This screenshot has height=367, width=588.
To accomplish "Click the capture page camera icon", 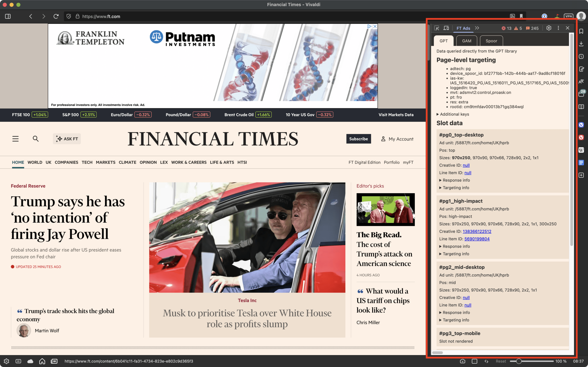I will tap(463, 361).
